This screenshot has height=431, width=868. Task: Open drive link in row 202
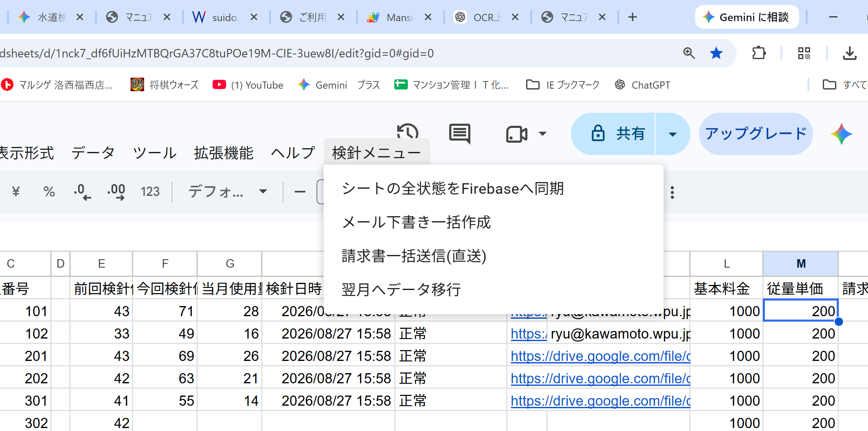tap(601, 378)
